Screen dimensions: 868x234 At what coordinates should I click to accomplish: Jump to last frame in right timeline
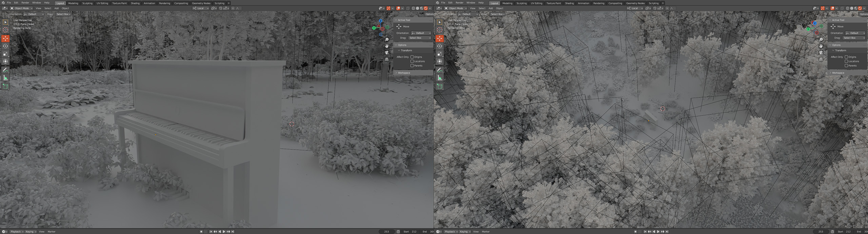(x=667, y=232)
